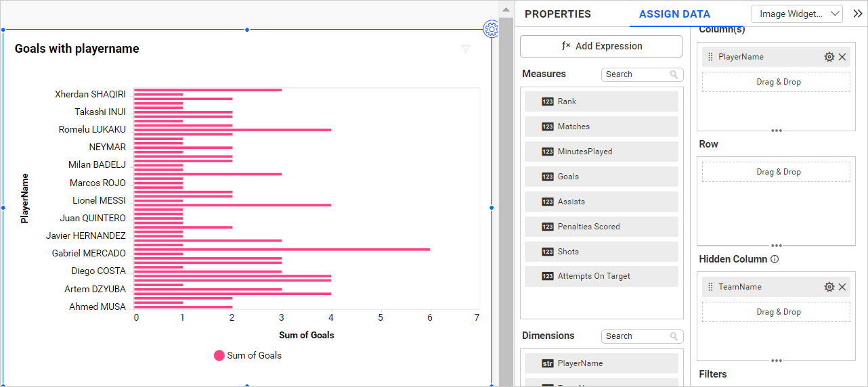Screen dimensions: 868x387
Task: Switch to the PROPERTIES tab
Action: (557, 14)
